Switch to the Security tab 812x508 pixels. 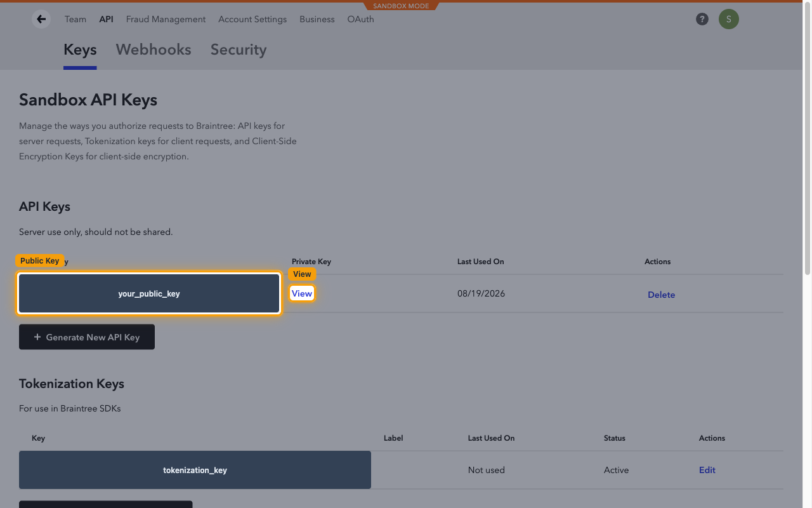coord(239,50)
